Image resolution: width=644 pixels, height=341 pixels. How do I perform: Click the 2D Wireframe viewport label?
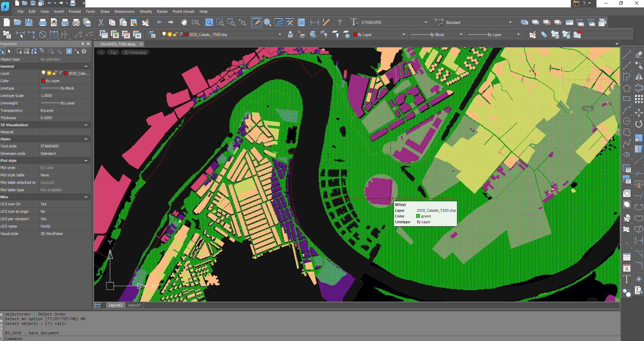[x=135, y=53]
